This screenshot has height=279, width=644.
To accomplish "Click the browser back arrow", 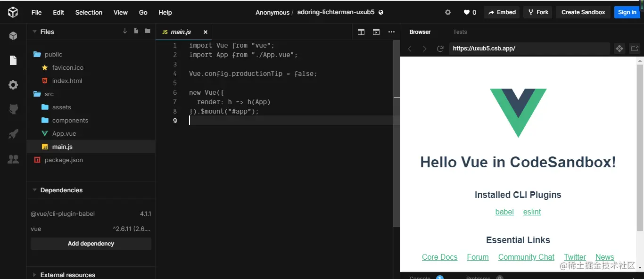I will click(410, 49).
